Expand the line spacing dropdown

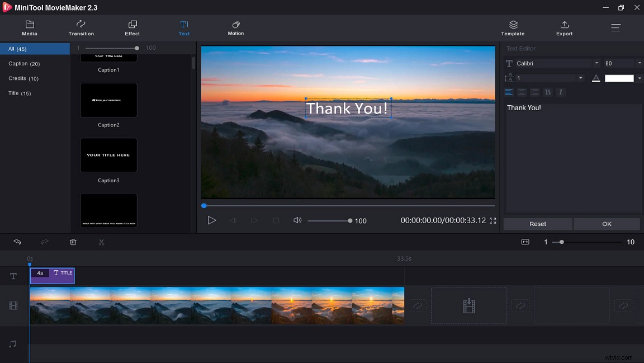pos(580,78)
